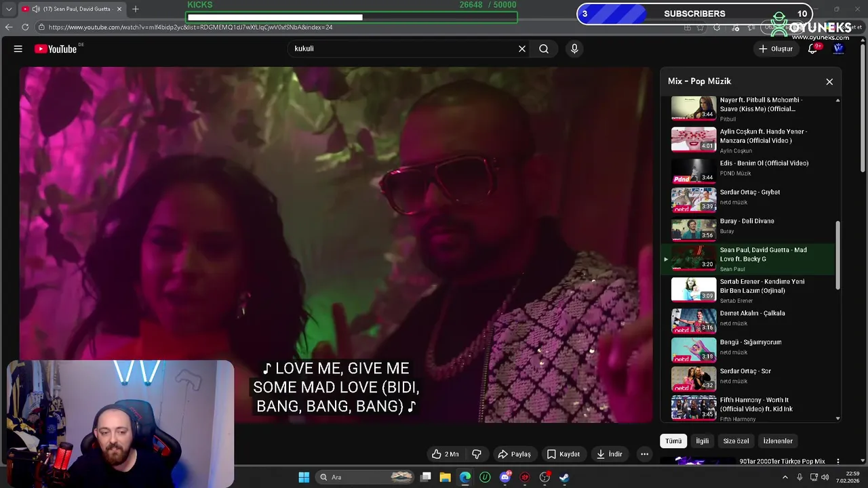
Task: Click the video player to pause
Action: (336, 245)
